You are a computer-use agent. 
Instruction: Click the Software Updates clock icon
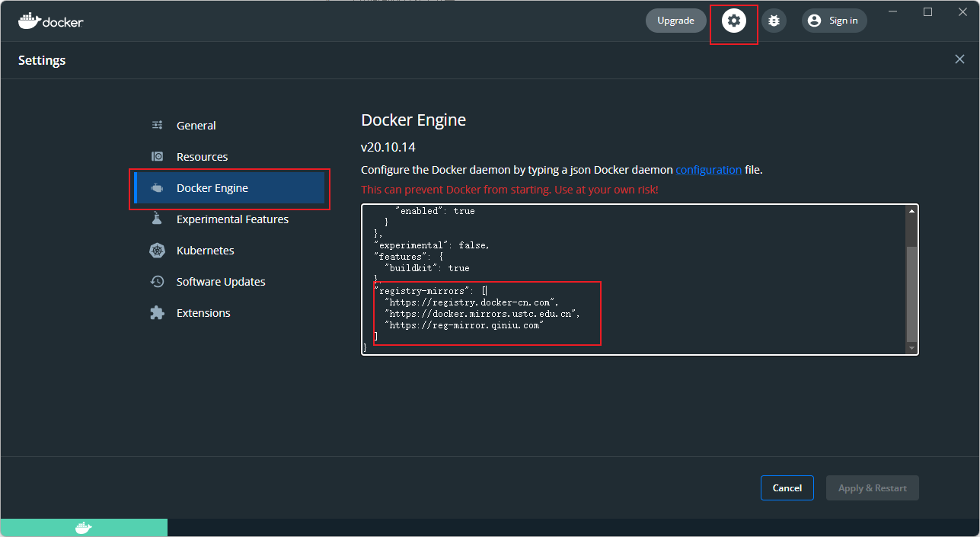(x=157, y=282)
